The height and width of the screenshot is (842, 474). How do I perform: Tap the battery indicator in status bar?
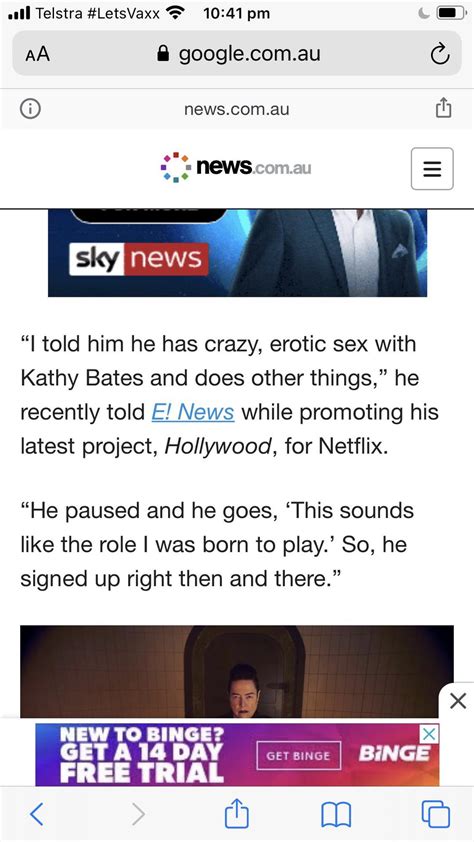[x=450, y=13]
